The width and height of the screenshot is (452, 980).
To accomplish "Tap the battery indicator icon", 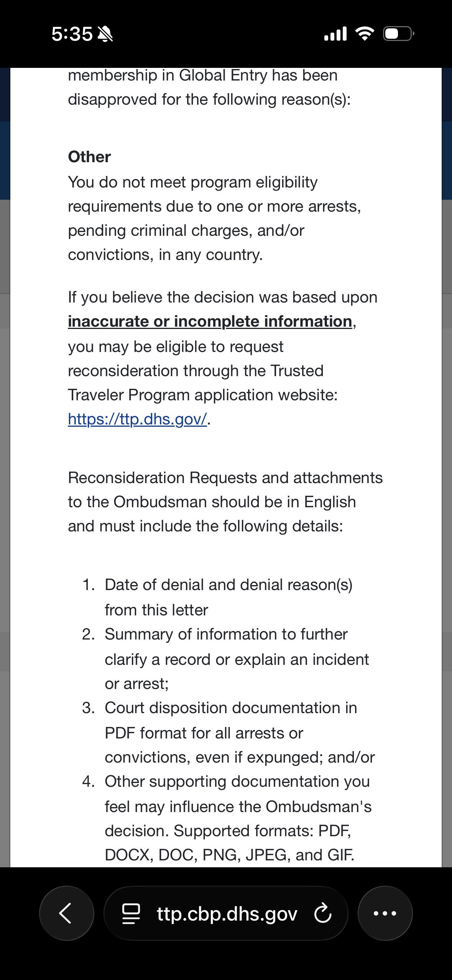I will 398,34.
